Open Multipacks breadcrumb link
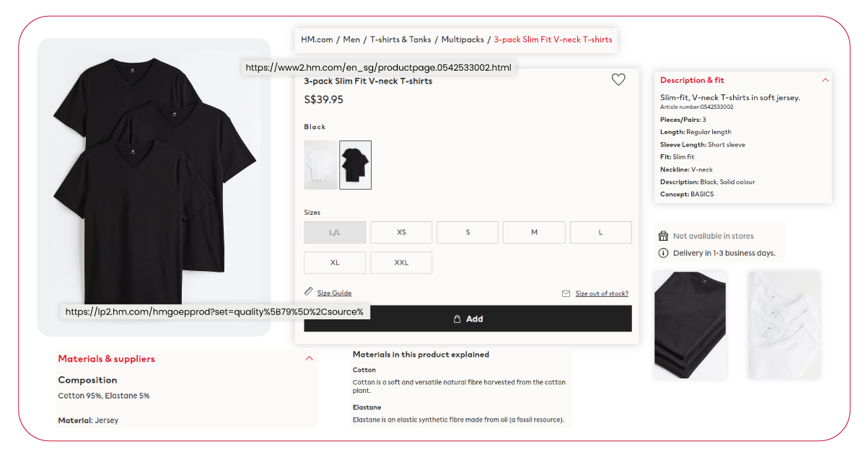This screenshot has width=868, height=457. pyautogui.click(x=462, y=40)
